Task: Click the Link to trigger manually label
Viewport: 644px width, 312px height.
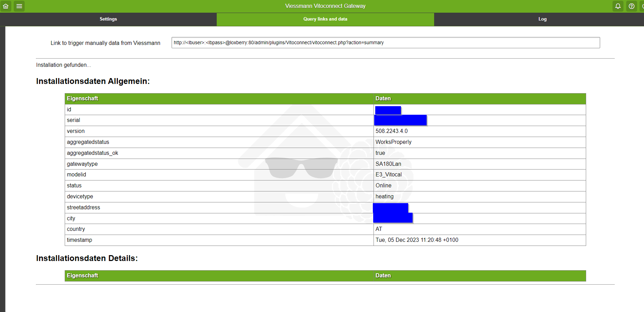Action: tap(105, 43)
